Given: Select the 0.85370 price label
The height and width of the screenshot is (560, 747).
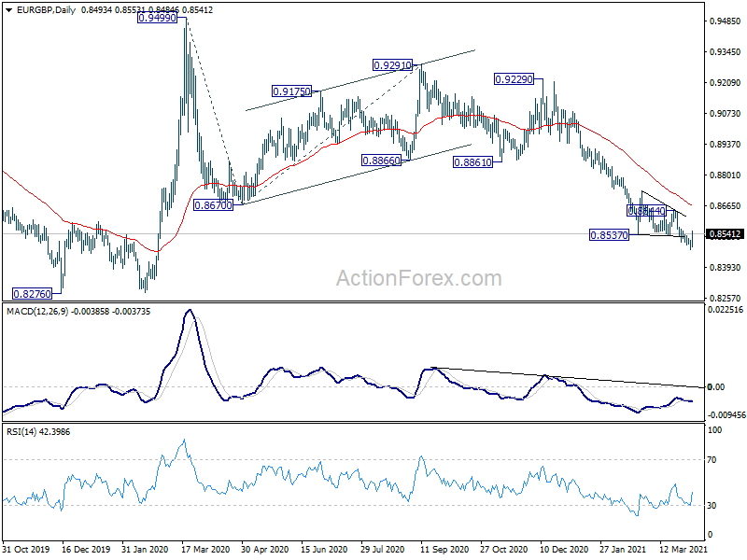Looking at the screenshot, I should click(610, 235).
